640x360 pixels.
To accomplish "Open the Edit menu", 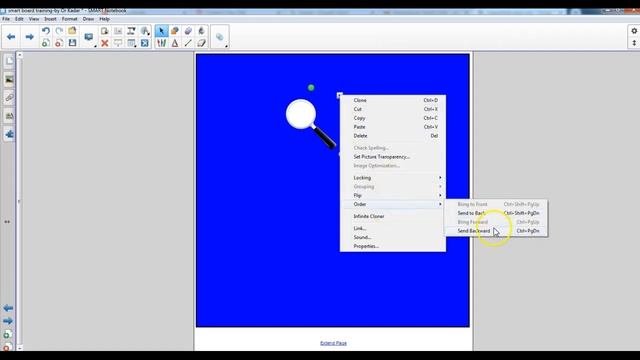I will [x=19, y=19].
